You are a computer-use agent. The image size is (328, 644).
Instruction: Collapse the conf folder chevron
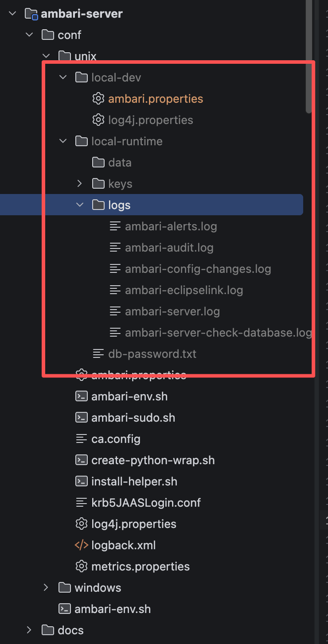click(29, 35)
